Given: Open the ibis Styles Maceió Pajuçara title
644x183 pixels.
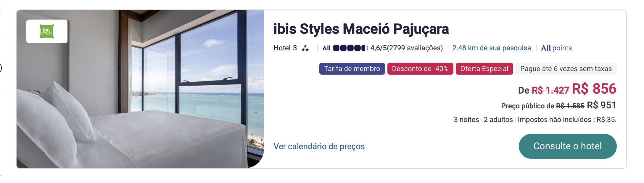Looking at the screenshot, I should point(361,29).
